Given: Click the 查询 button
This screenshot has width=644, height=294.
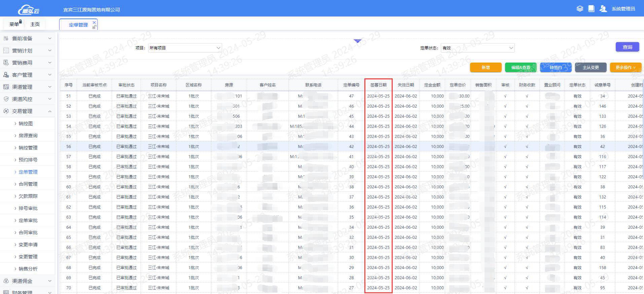Looking at the screenshot, I should pos(627,47).
